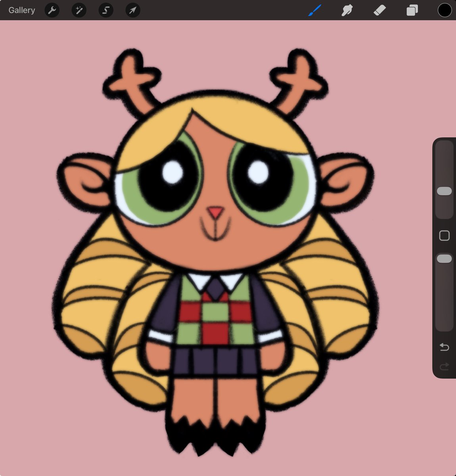Select the Selection S-ribbon tool

click(x=106, y=10)
